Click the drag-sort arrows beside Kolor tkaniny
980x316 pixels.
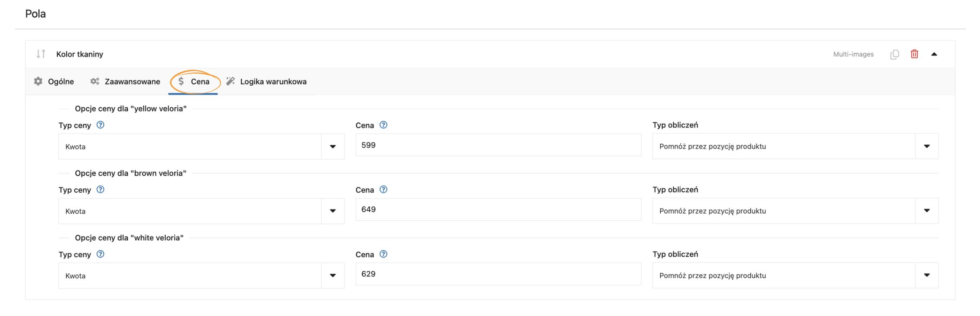[41, 54]
